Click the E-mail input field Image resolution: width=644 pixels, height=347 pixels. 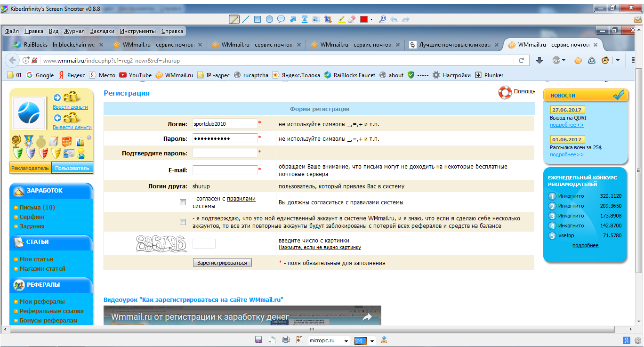point(225,170)
